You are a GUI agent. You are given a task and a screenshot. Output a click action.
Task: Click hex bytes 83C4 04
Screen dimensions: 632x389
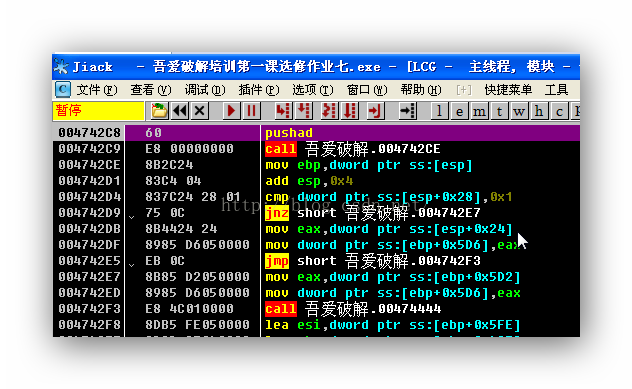(173, 181)
